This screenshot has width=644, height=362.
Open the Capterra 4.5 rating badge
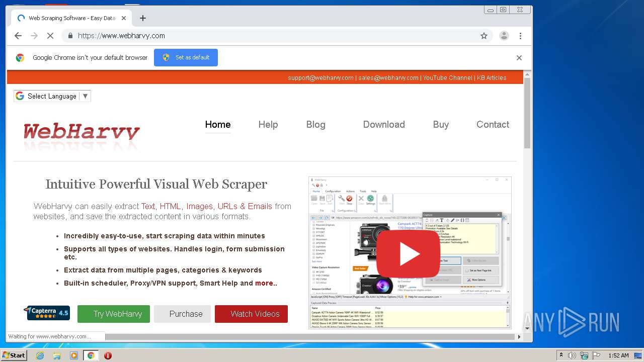(x=47, y=313)
